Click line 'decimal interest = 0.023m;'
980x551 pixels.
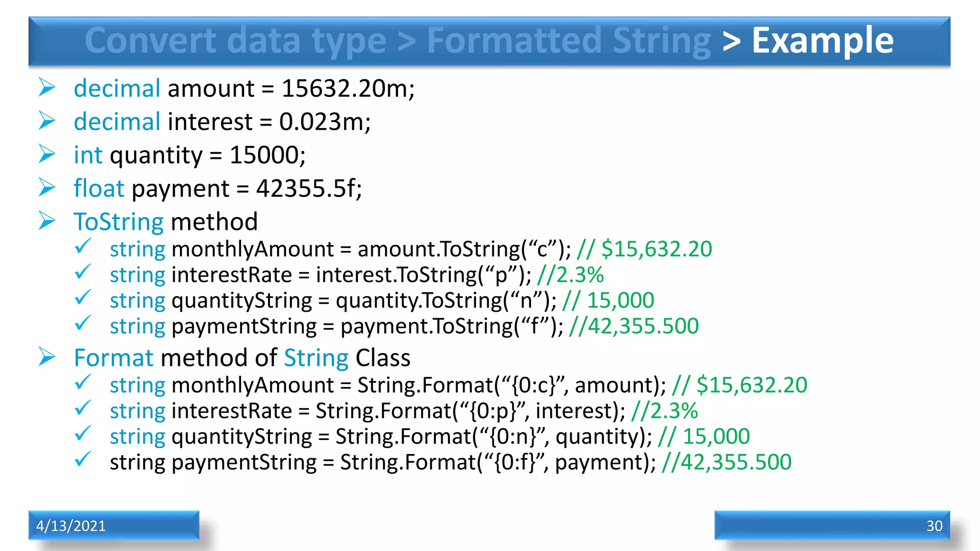click(222, 121)
